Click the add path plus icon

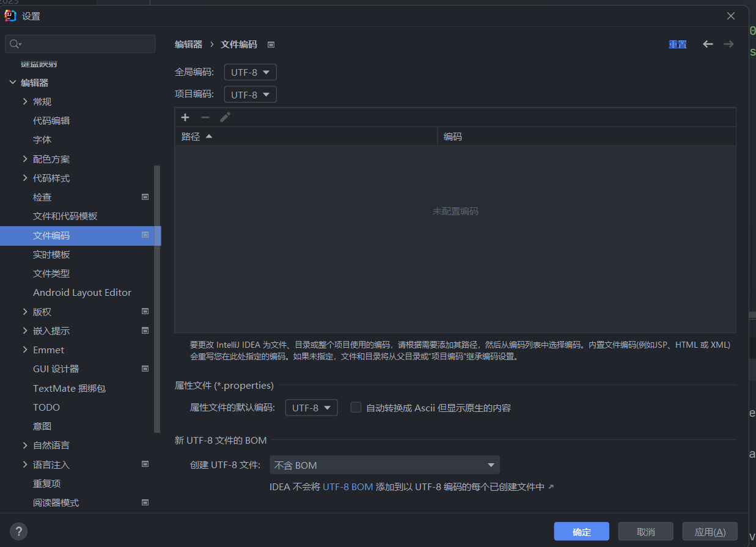[185, 117]
